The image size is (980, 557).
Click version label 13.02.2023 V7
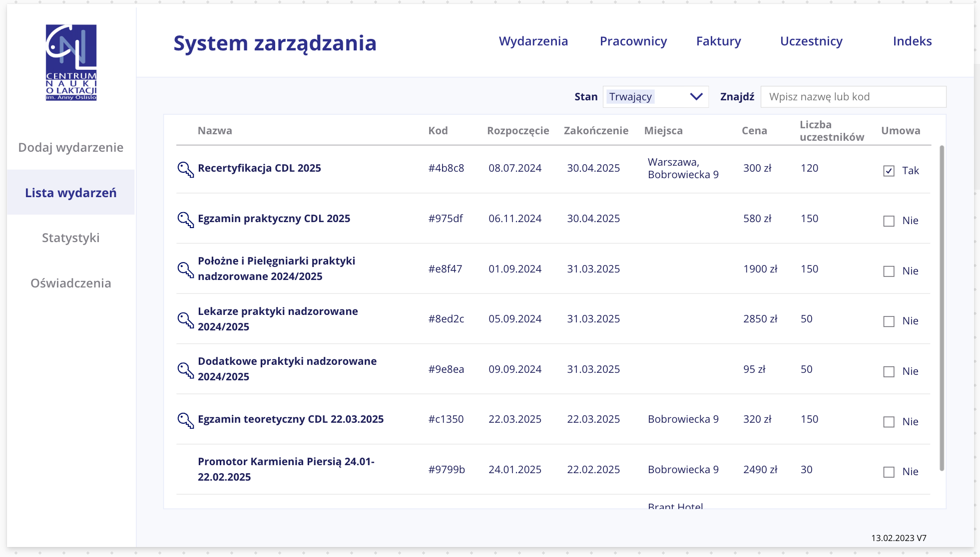tap(899, 538)
